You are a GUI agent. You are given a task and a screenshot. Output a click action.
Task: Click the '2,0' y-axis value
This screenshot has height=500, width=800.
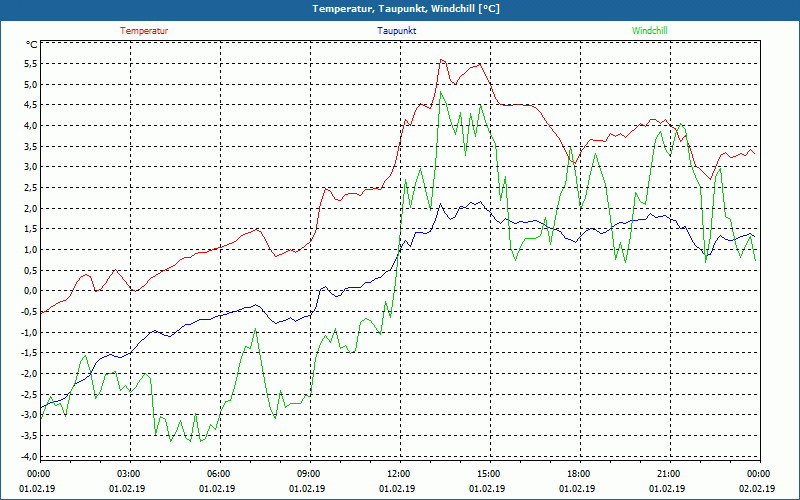click(x=31, y=208)
